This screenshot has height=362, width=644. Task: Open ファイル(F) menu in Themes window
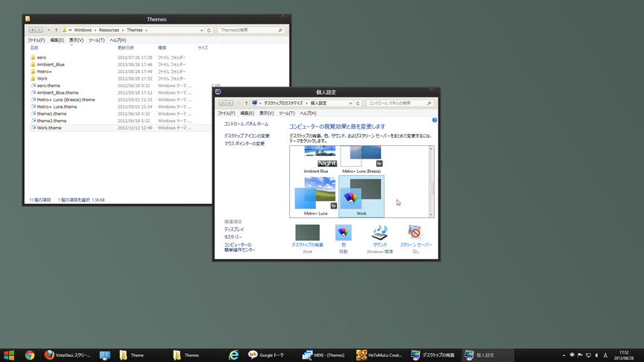[36, 40]
